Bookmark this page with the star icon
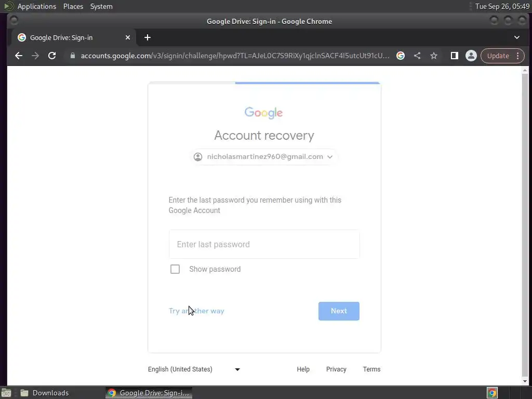This screenshot has height=399, width=532. coord(434,56)
